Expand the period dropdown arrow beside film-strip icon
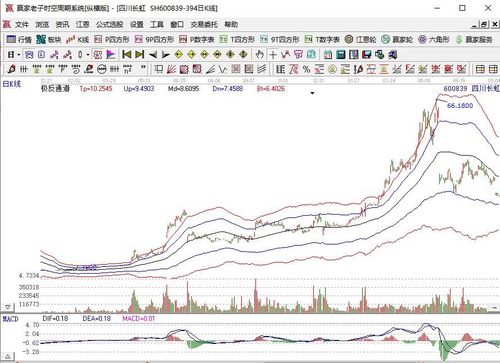500x363 pixels. click(19, 55)
